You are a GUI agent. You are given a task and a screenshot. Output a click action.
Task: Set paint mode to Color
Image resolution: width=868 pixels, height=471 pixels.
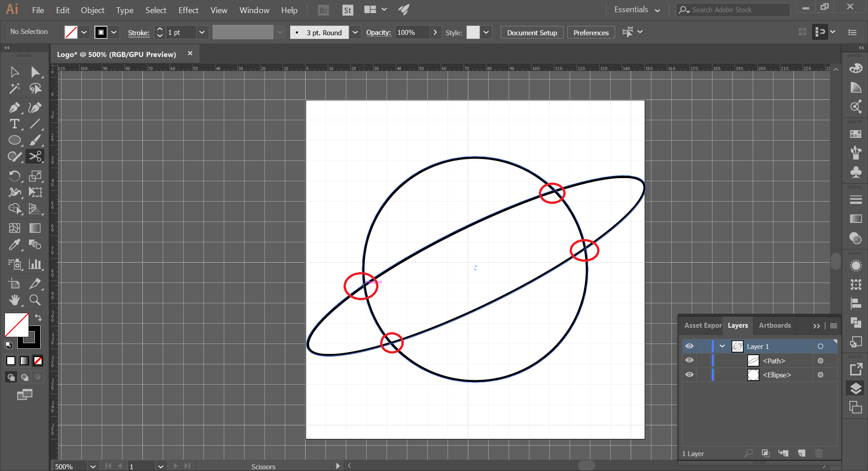click(x=11, y=361)
